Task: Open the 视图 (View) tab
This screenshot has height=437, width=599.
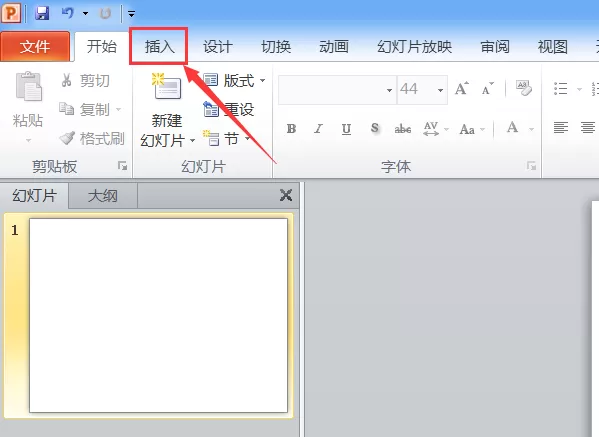Action: click(x=552, y=47)
